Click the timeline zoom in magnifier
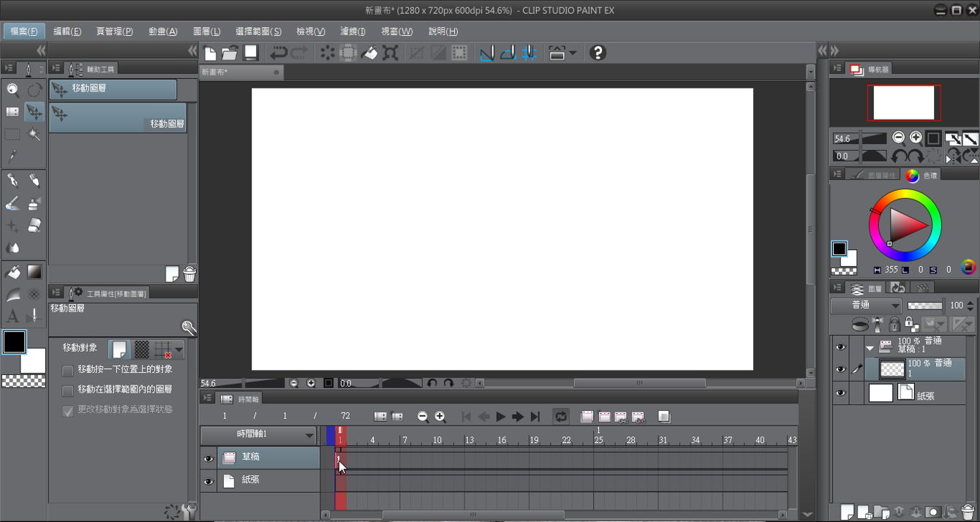This screenshot has width=980, height=522. pyautogui.click(x=440, y=417)
